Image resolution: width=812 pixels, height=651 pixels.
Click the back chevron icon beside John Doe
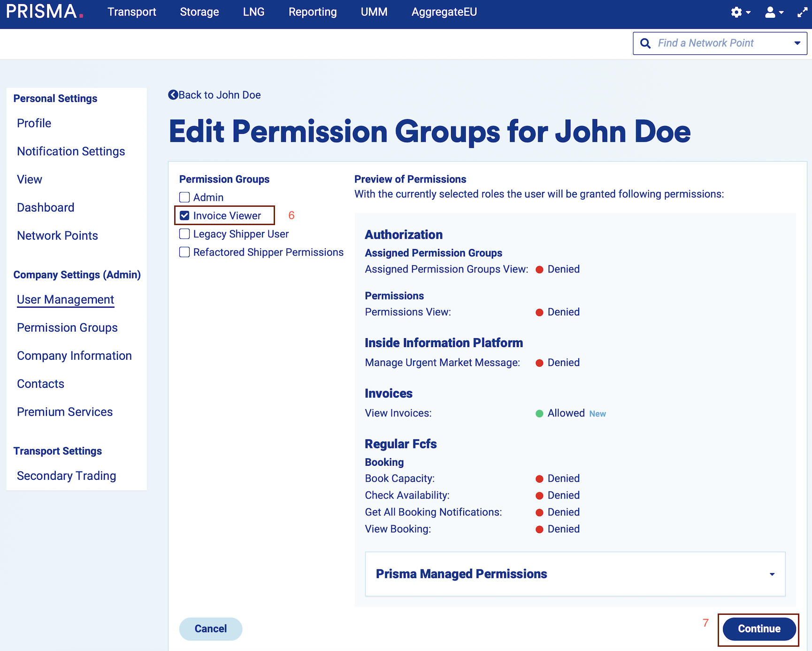coord(173,95)
